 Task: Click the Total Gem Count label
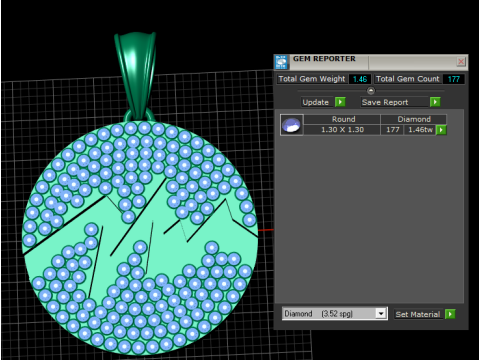pyautogui.click(x=407, y=79)
